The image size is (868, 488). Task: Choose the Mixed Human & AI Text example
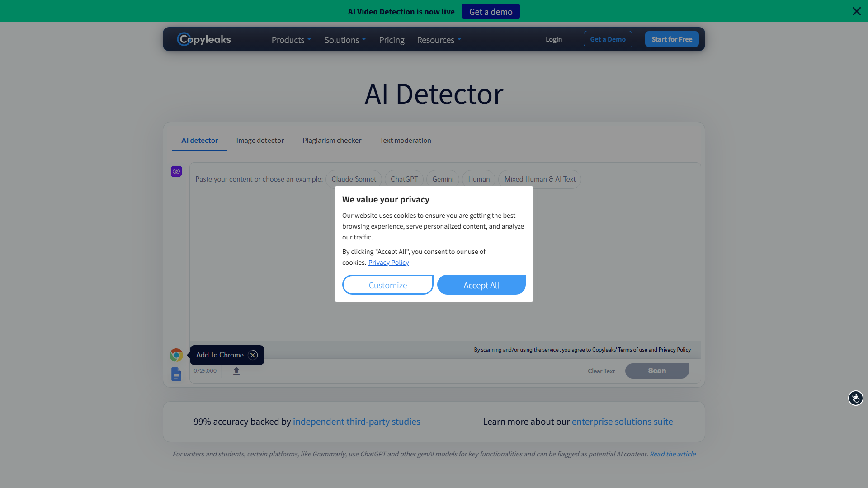coord(540,179)
